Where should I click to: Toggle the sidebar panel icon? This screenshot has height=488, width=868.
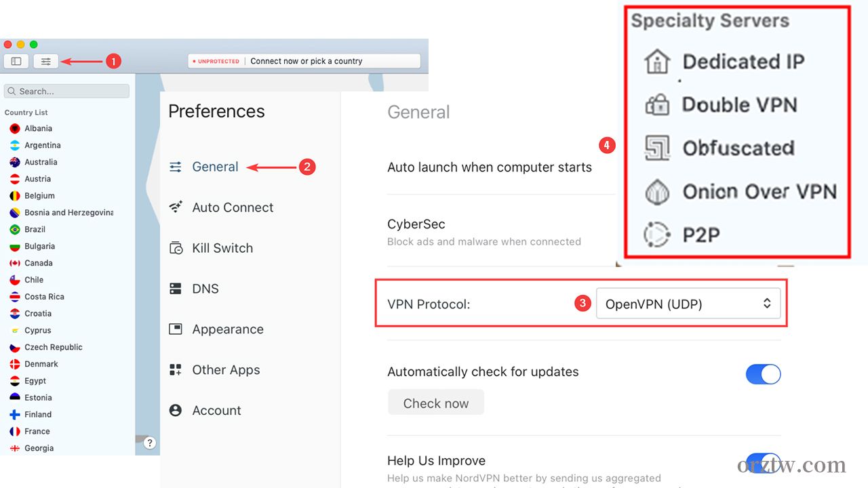16,61
